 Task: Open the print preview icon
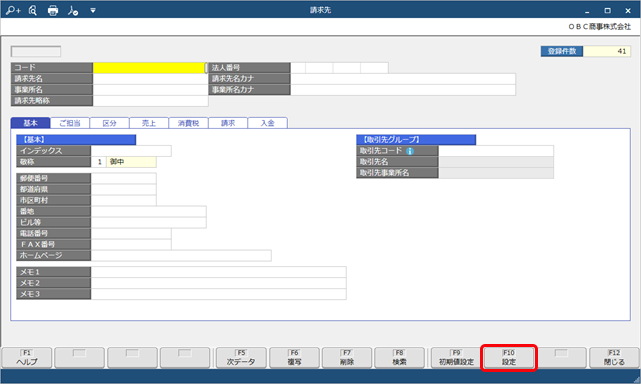pos(33,11)
